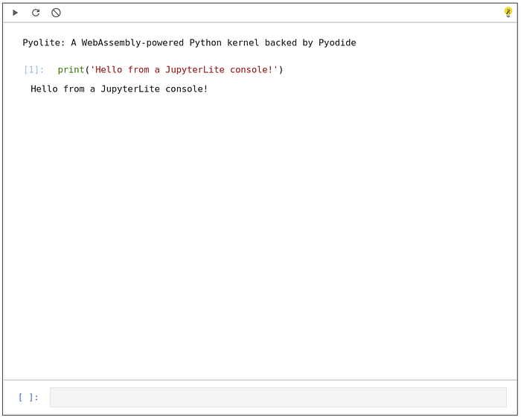Click JupyterLite in the black output text
The image size is (521, 420).
[x=130, y=89]
